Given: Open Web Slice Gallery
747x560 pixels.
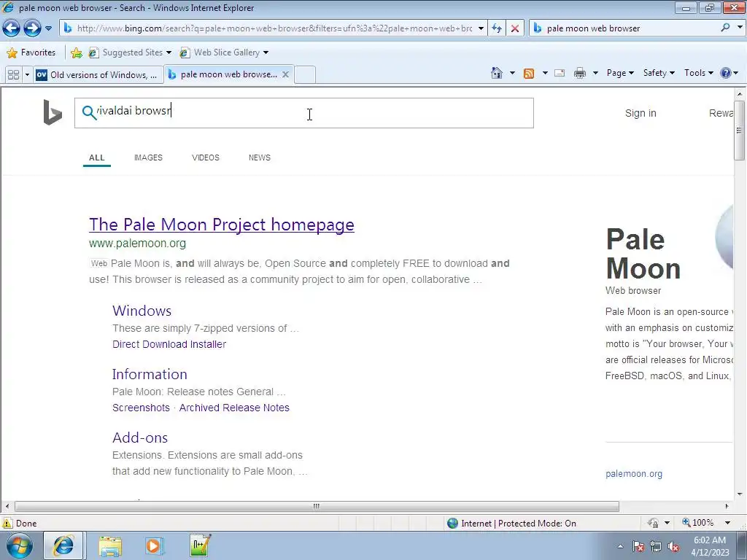Looking at the screenshot, I should 220,52.
